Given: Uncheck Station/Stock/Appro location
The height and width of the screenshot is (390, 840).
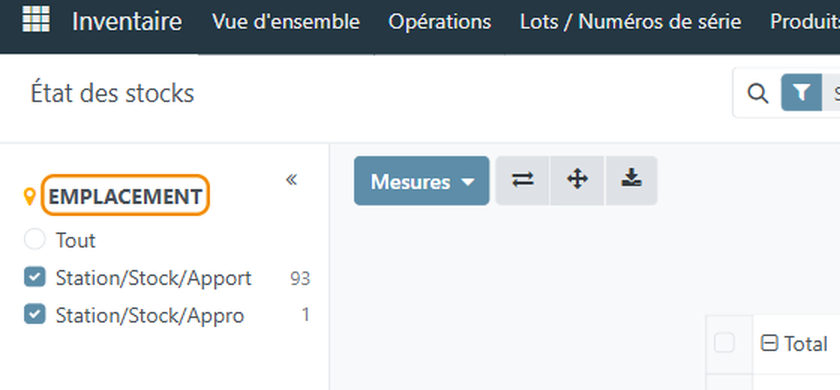Looking at the screenshot, I should pos(35,314).
